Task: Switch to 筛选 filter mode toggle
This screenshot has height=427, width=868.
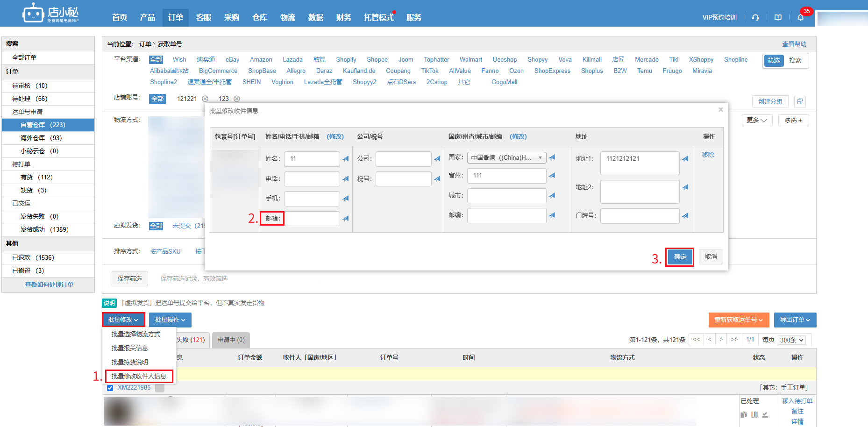Action: [x=774, y=60]
